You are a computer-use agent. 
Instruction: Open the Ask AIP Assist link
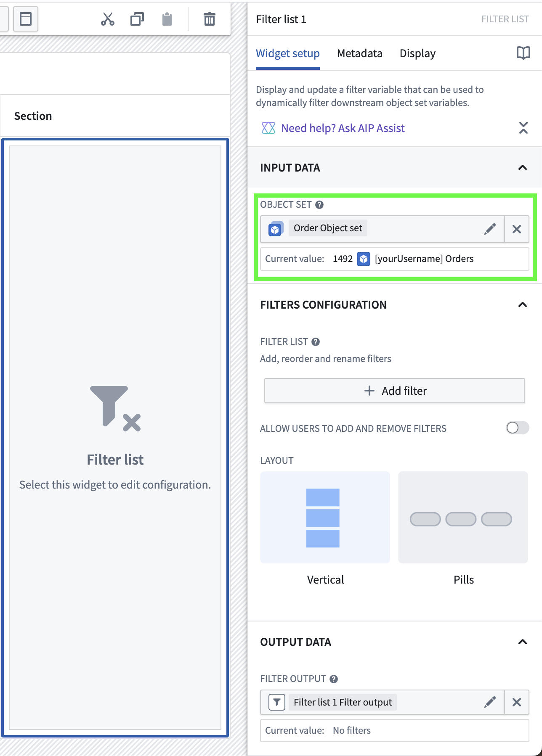(x=343, y=128)
